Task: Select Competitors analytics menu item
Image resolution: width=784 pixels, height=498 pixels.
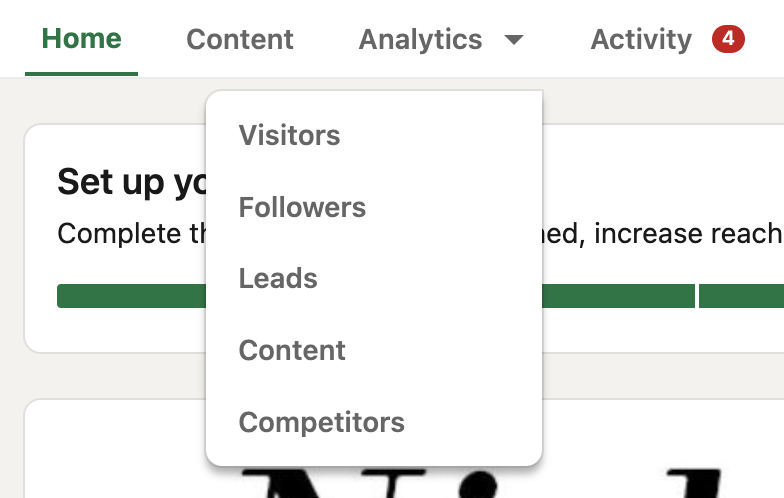Action: [x=322, y=423]
